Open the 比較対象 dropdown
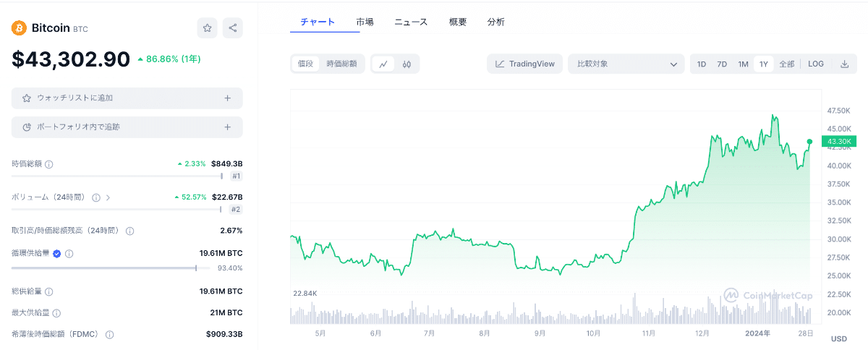 [626, 64]
